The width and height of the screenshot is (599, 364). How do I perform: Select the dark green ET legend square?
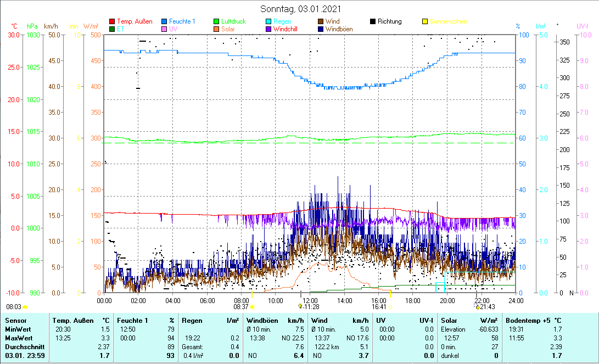pos(113,29)
